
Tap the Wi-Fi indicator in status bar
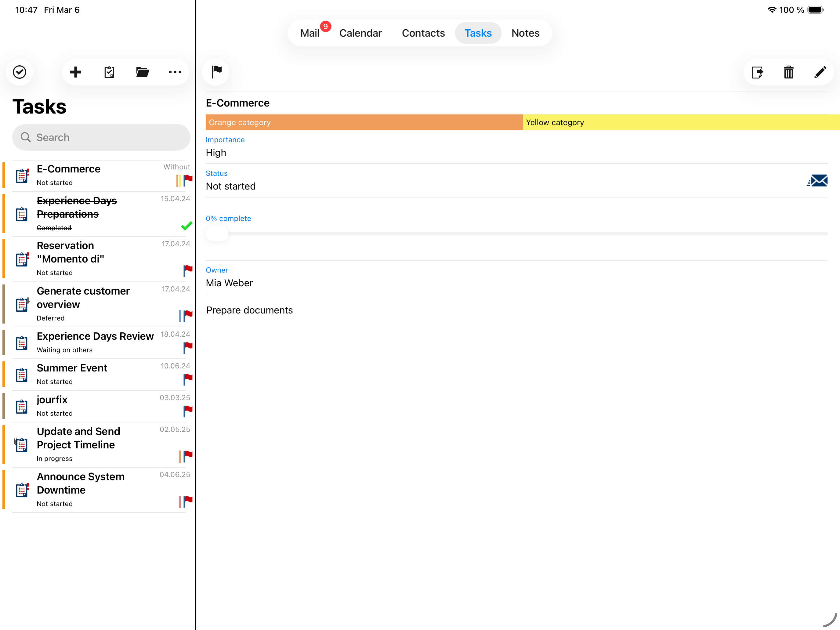(x=772, y=10)
